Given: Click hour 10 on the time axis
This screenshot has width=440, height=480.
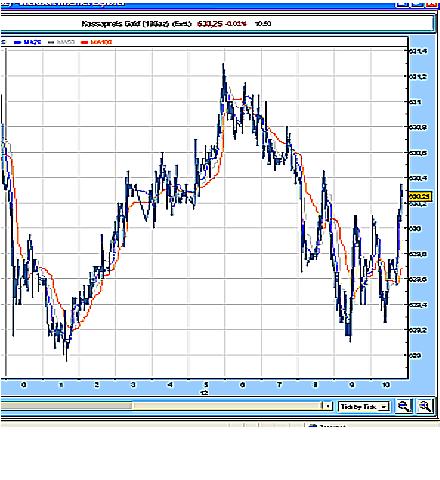Looking at the screenshot, I should [x=386, y=385].
